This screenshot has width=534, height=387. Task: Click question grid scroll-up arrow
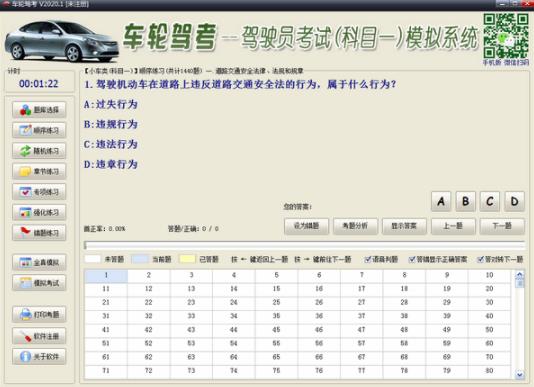point(520,275)
